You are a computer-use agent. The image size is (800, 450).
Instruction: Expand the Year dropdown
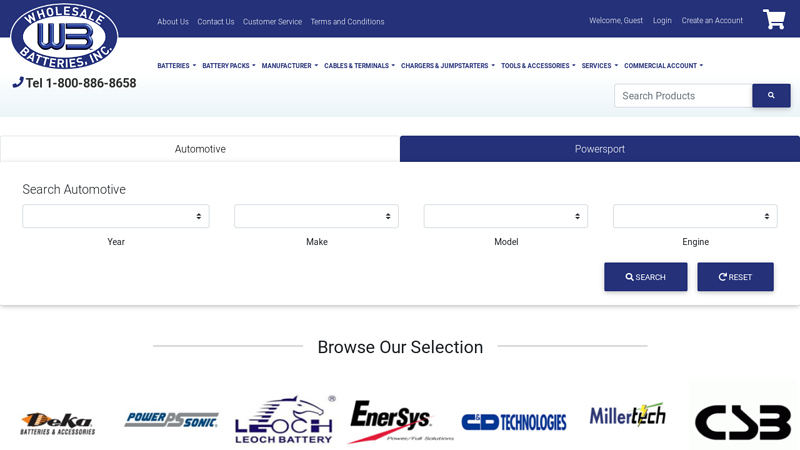pyautogui.click(x=116, y=216)
